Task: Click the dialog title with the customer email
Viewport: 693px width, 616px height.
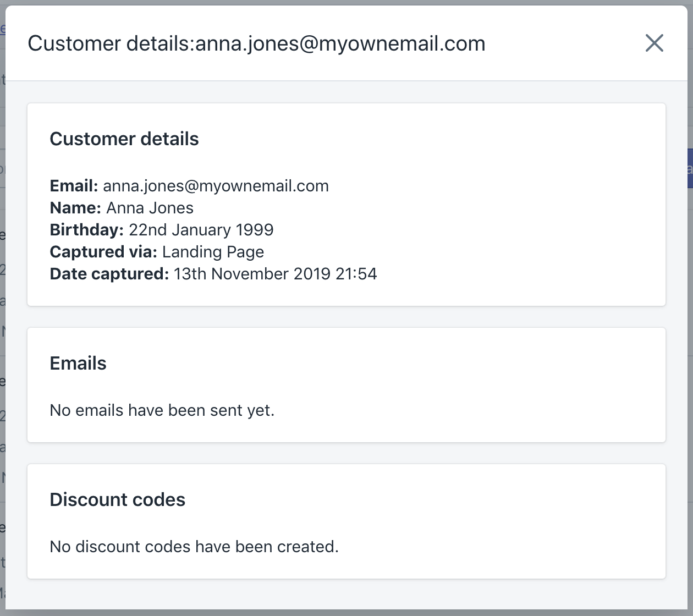Action: pos(256,43)
